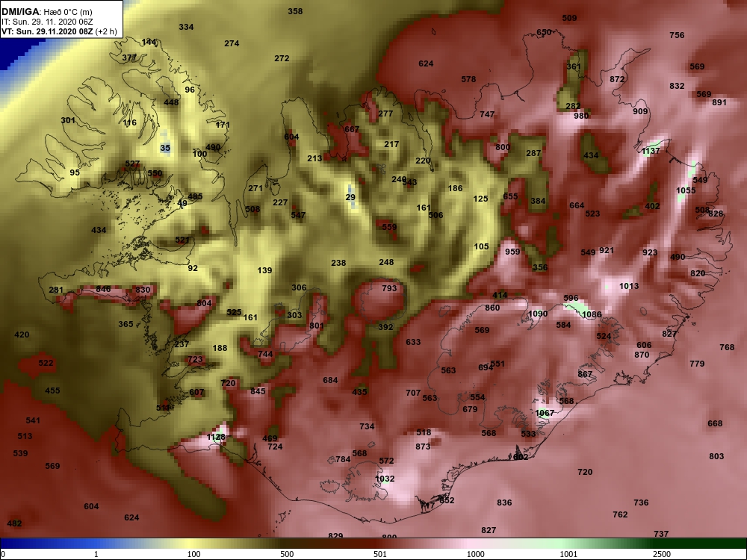Screen dimensions: 747x560
Task: Select the map value 872
Action: pos(617,79)
